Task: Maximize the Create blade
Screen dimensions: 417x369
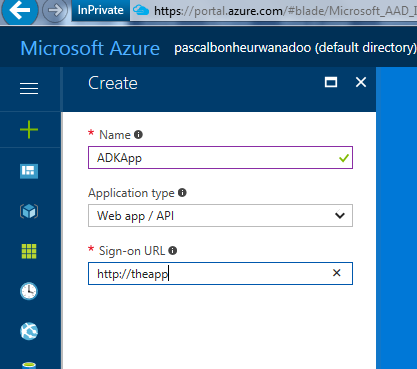Action: (x=331, y=82)
